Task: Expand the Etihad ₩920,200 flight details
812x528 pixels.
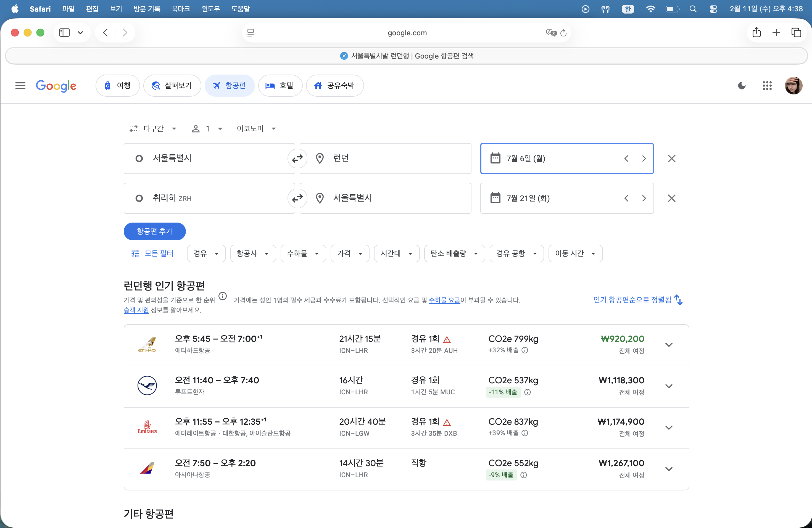Action: point(669,345)
